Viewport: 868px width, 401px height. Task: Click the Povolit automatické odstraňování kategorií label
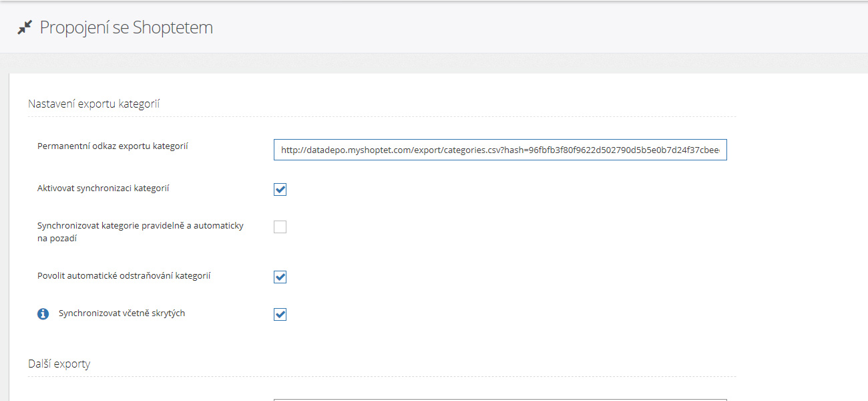click(x=124, y=275)
